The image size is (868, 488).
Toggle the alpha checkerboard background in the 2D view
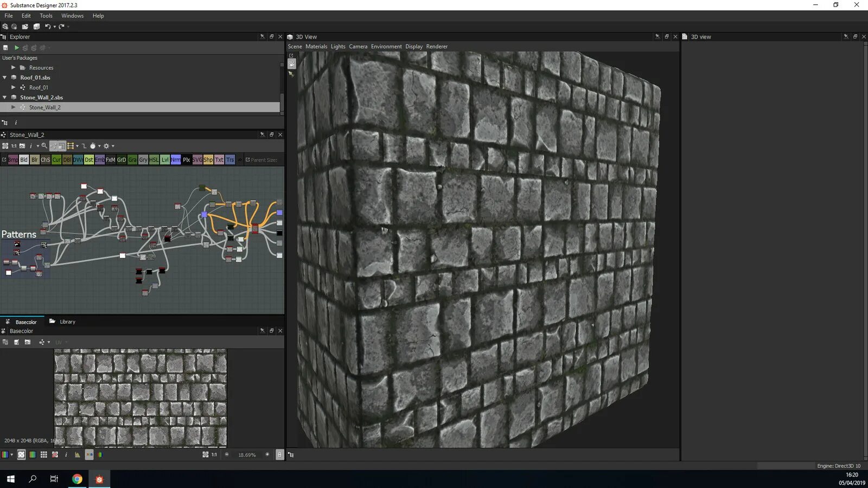click(21, 454)
